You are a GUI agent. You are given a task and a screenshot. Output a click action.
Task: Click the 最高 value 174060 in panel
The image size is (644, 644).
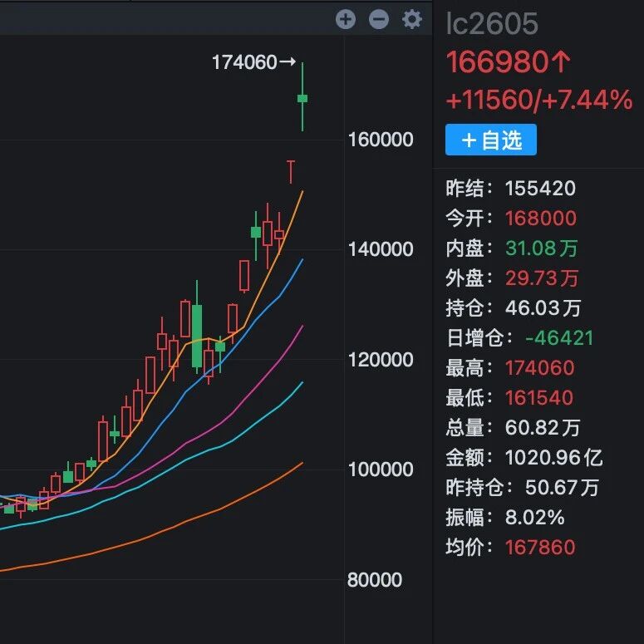click(x=541, y=368)
